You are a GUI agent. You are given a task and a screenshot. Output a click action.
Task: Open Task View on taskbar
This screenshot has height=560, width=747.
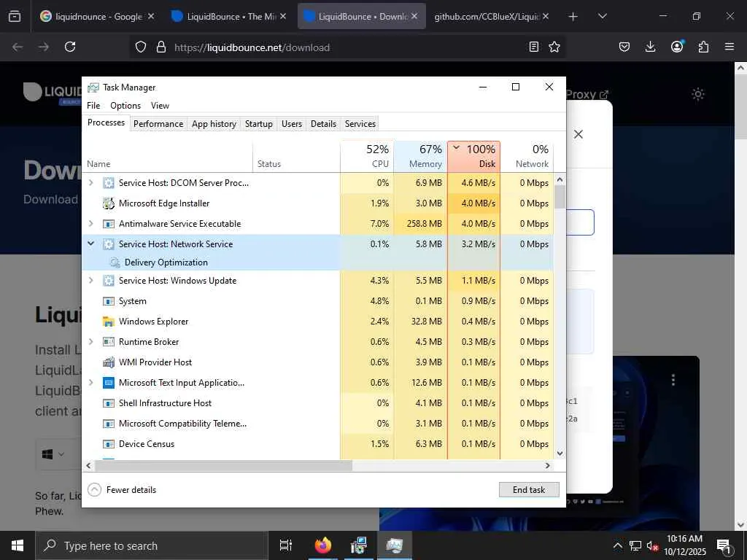pyautogui.click(x=286, y=545)
